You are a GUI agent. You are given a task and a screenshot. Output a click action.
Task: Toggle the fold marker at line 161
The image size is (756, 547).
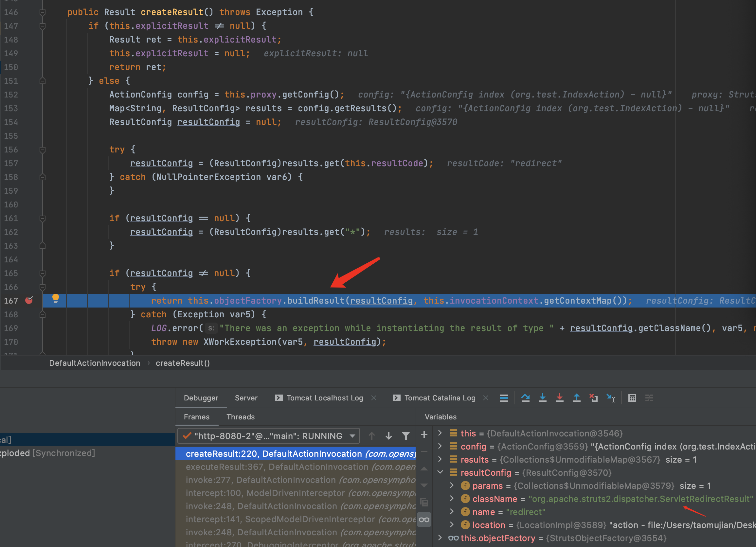42,219
